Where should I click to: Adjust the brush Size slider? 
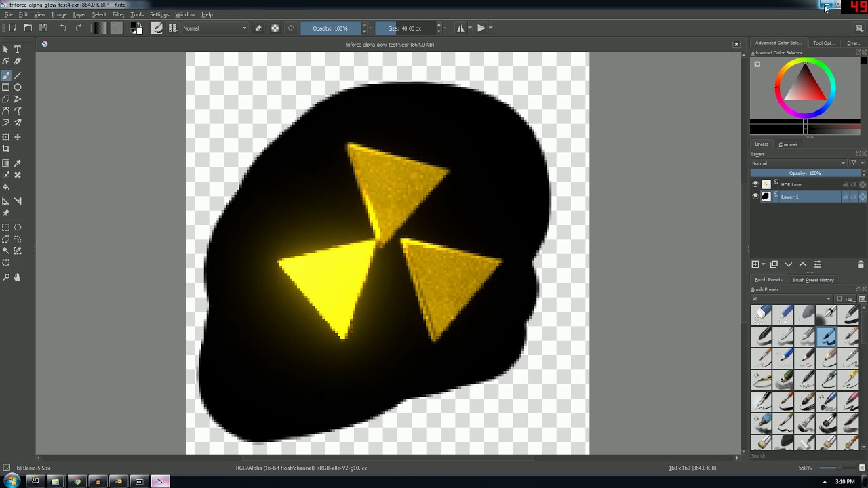[406, 28]
